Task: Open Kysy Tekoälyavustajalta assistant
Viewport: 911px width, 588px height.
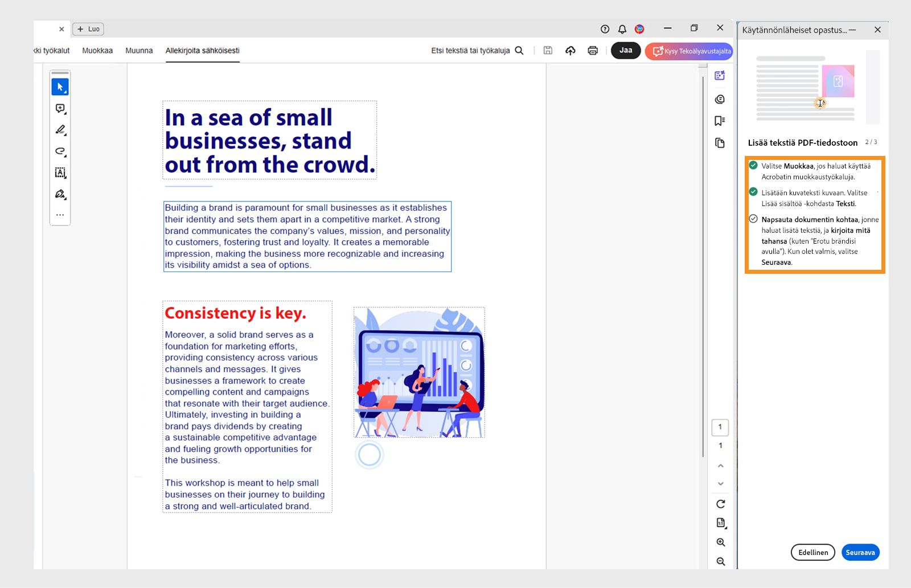Action: point(690,51)
